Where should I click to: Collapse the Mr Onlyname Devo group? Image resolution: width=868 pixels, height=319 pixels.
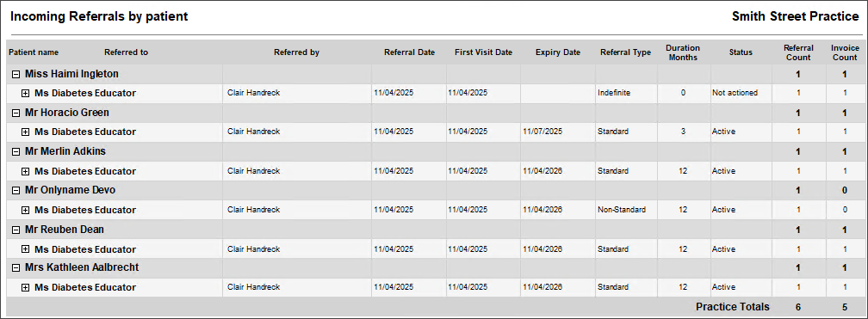(16, 190)
